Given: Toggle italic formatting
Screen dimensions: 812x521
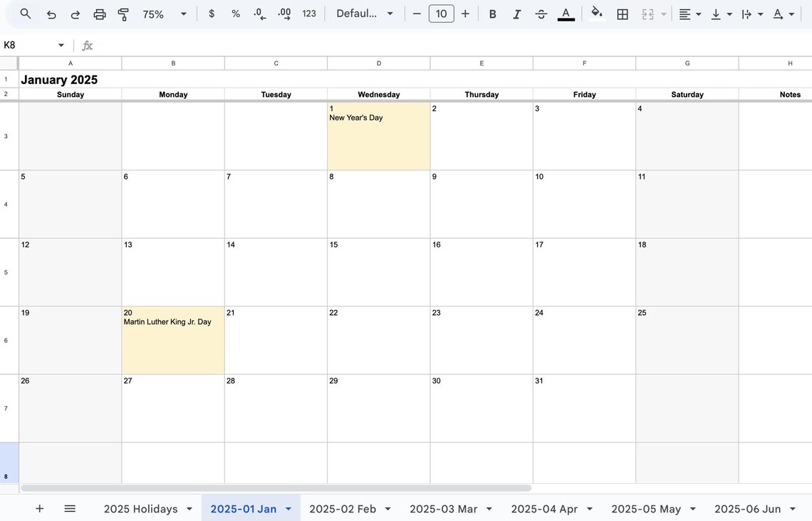Looking at the screenshot, I should click(x=517, y=14).
